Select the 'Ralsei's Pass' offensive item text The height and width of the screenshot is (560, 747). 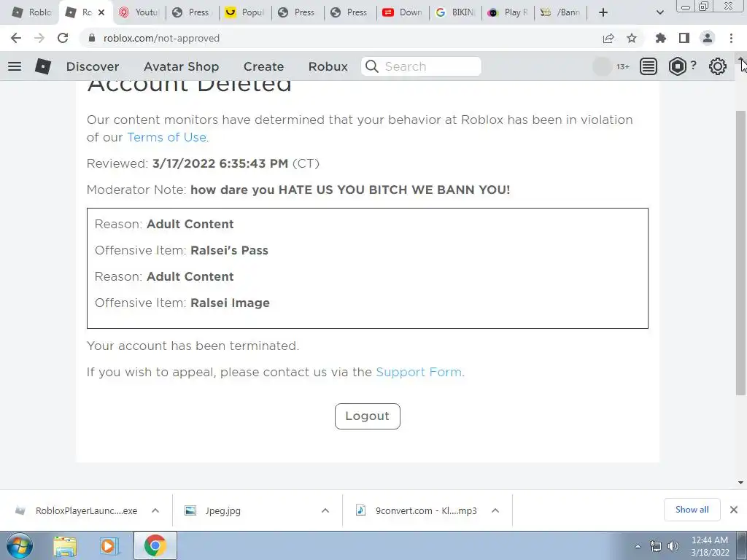[229, 251]
